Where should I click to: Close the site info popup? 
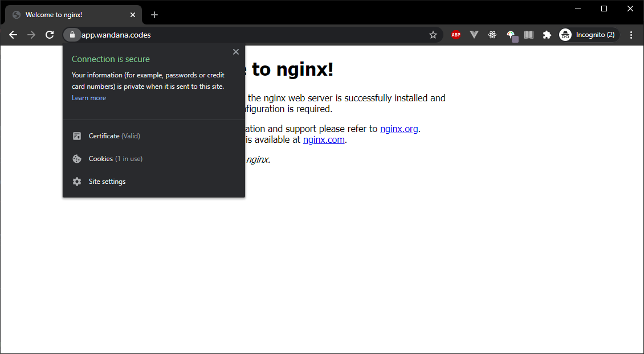[236, 52]
